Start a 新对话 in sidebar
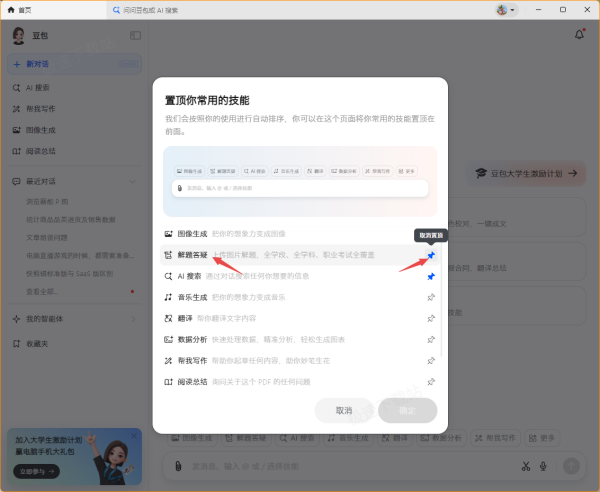This screenshot has height=492, width=600. 74,64
